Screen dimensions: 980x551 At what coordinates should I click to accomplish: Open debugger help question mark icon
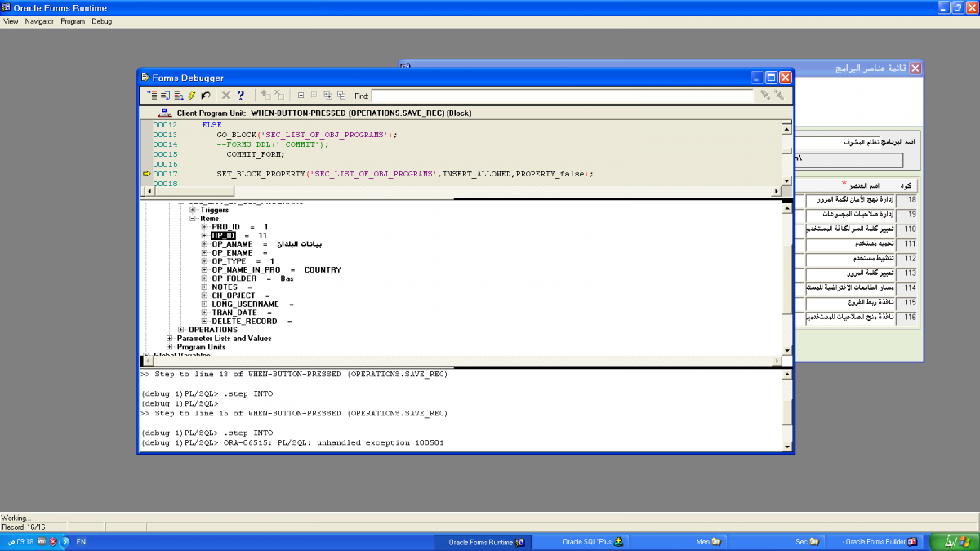241,96
